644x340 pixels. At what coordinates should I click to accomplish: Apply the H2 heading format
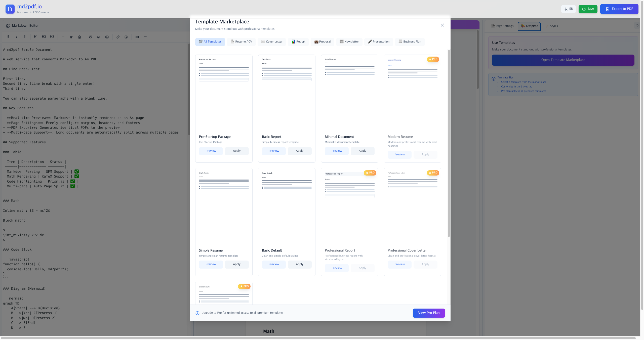click(44, 37)
